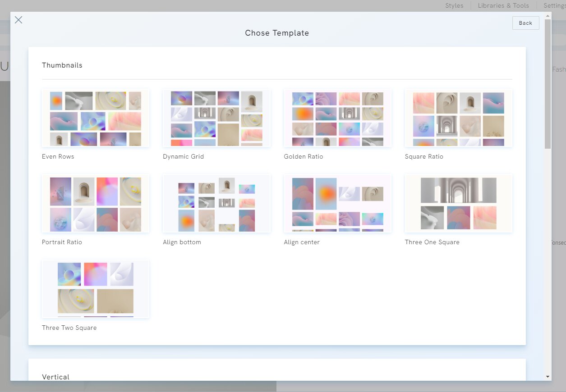Open Libraries & Tools menu
The image size is (566, 392).
(503, 5)
